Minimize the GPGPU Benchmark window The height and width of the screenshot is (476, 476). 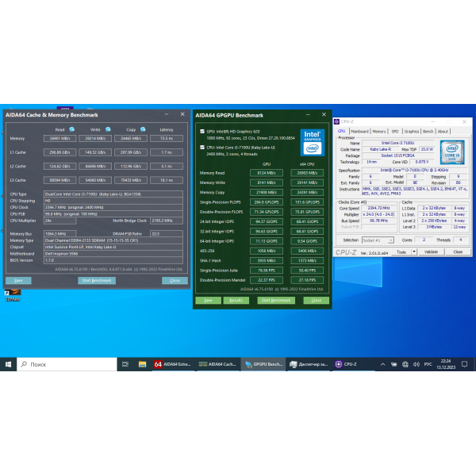click(x=308, y=115)
